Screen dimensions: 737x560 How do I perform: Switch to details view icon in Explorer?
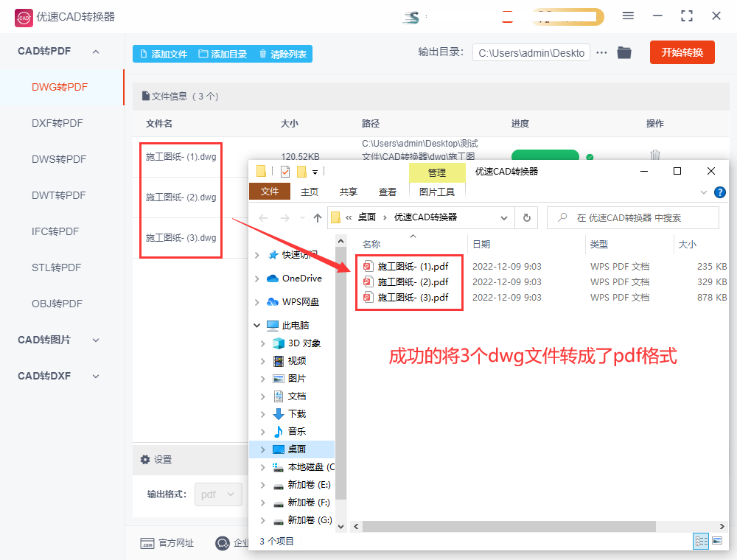click(x=701, y=541)
